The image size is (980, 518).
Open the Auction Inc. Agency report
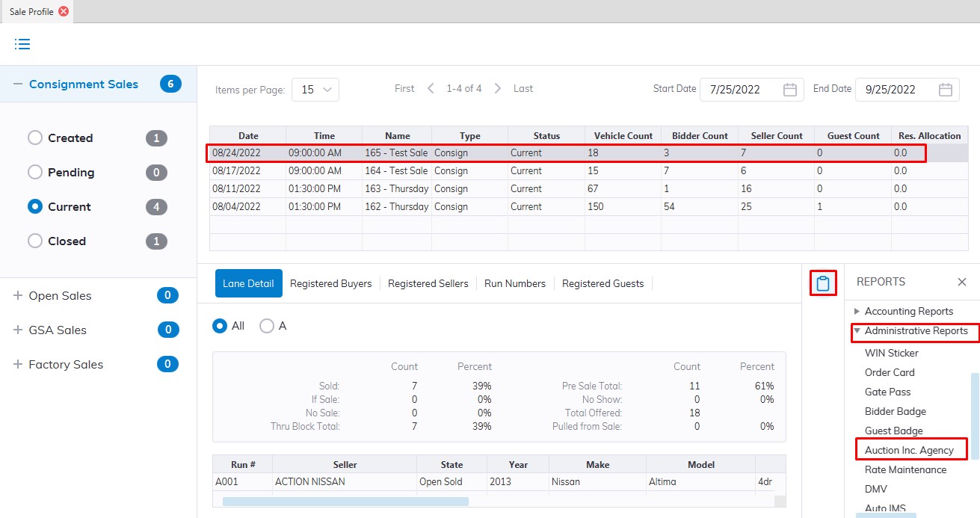coord(909,450)
